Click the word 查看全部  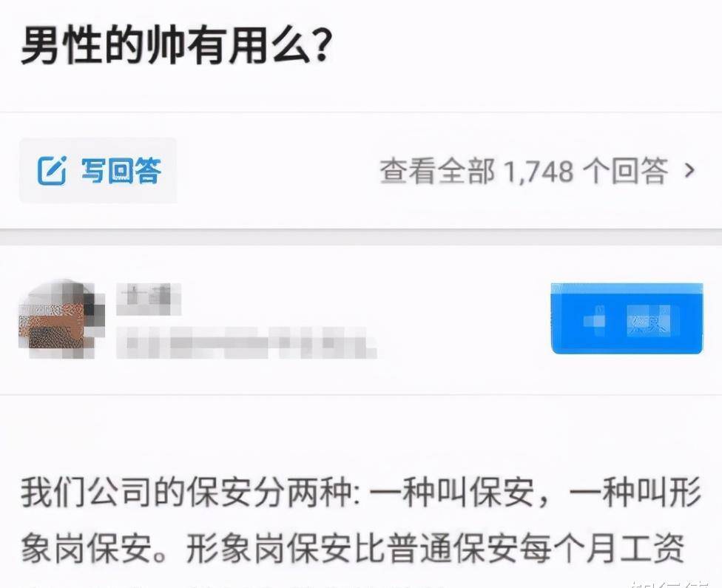point(437,172)
